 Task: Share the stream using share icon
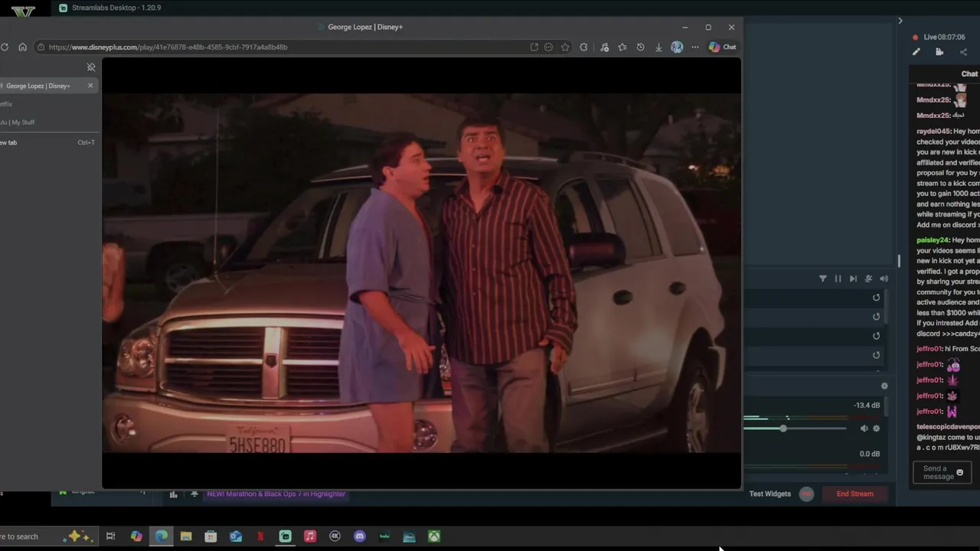(x=963, y=52)
